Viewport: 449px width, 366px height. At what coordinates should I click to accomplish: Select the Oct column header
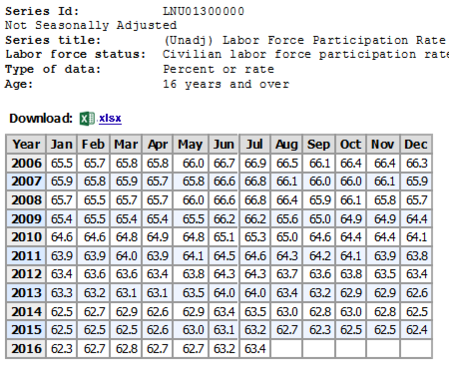tap(351, 144)
